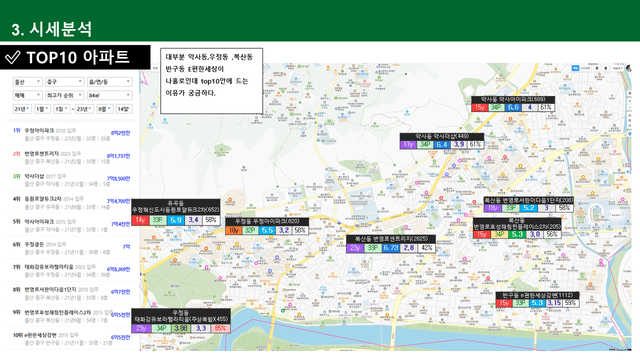Click the blue map-type button atop map
This screenshot has width=640, height=360.
[x=575, y=68]
